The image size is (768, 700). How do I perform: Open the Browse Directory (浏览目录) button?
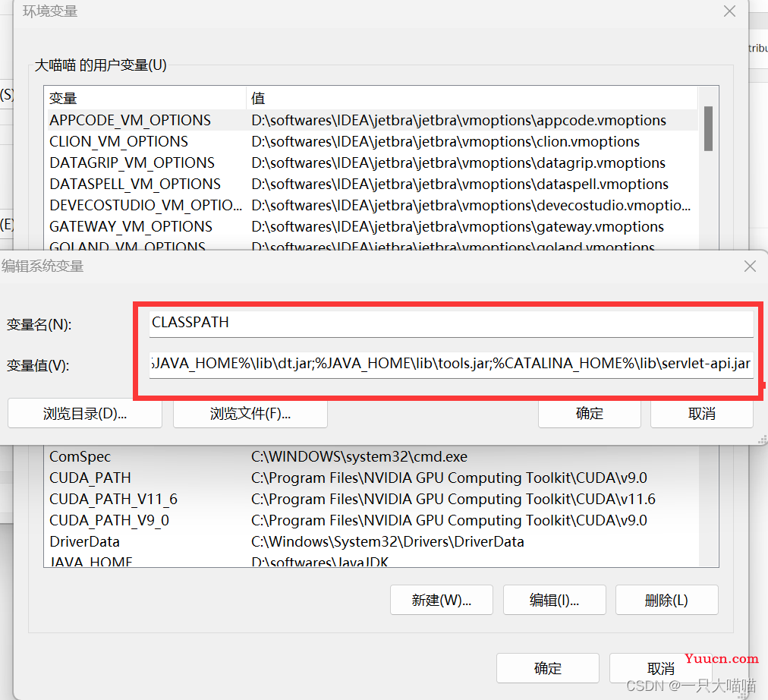(x=85, y=414)
